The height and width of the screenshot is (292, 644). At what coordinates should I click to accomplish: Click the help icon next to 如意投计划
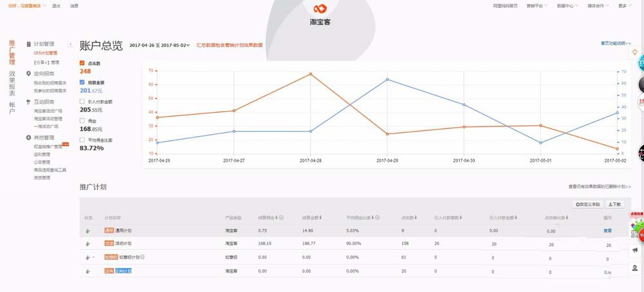pyautogui.click(x=142, y=257)
